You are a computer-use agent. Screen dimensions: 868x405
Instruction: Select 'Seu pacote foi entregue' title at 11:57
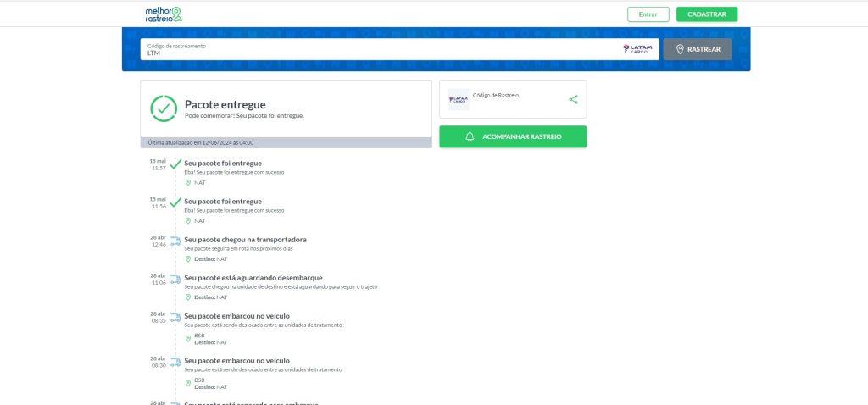tap(223, 164)
